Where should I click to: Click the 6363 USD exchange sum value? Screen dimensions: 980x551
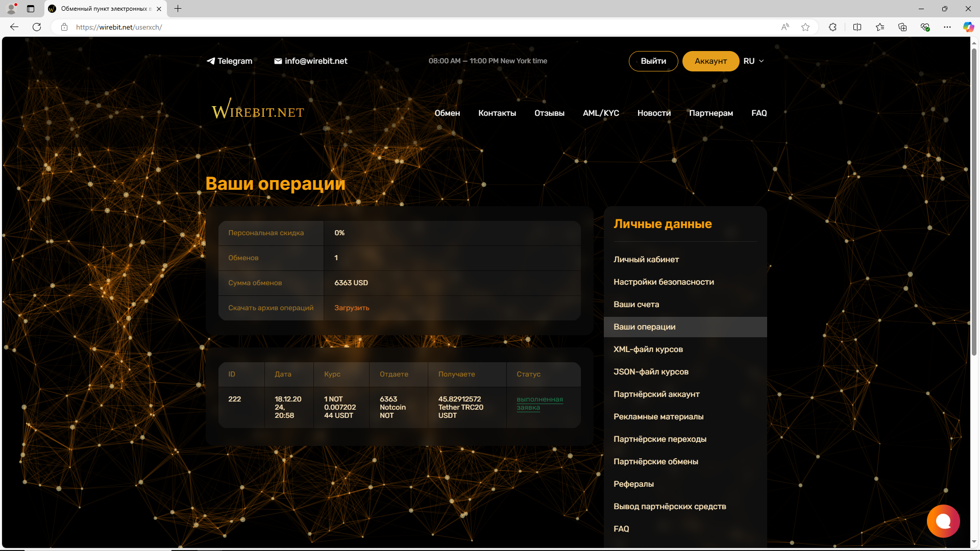(351, 283)
